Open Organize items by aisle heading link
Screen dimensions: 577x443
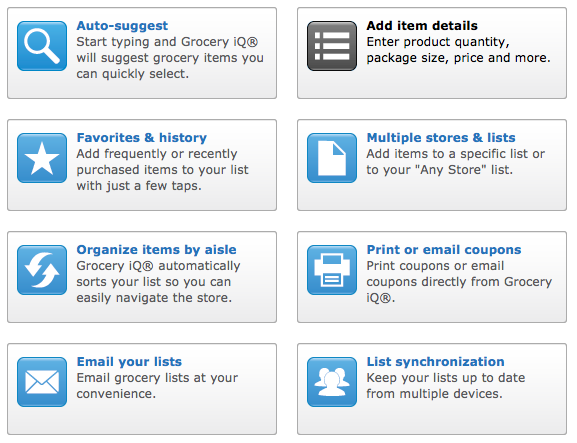pos(156,250)
